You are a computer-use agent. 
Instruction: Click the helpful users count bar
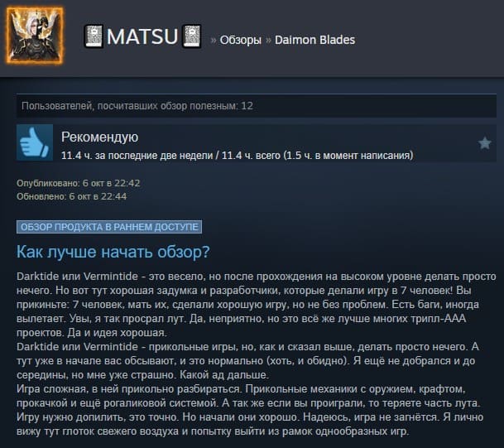[257, 106]
